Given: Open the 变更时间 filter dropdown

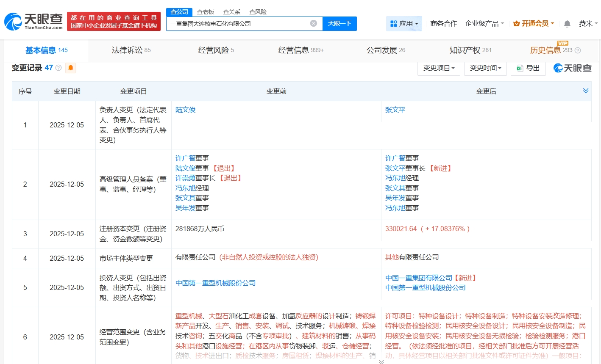Looking at the screenshot, I should (485, 68).
